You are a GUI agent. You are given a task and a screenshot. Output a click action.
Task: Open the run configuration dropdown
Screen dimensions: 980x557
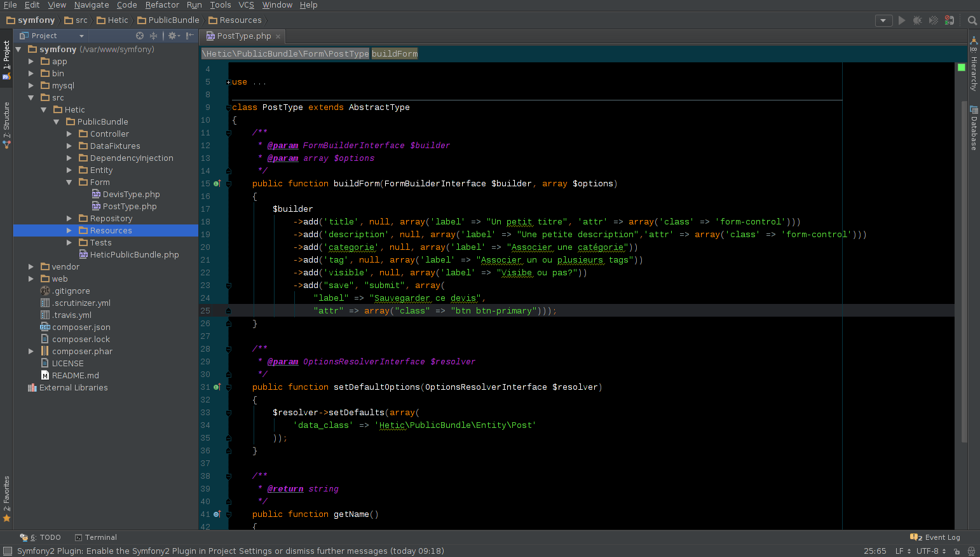point(883,20)
